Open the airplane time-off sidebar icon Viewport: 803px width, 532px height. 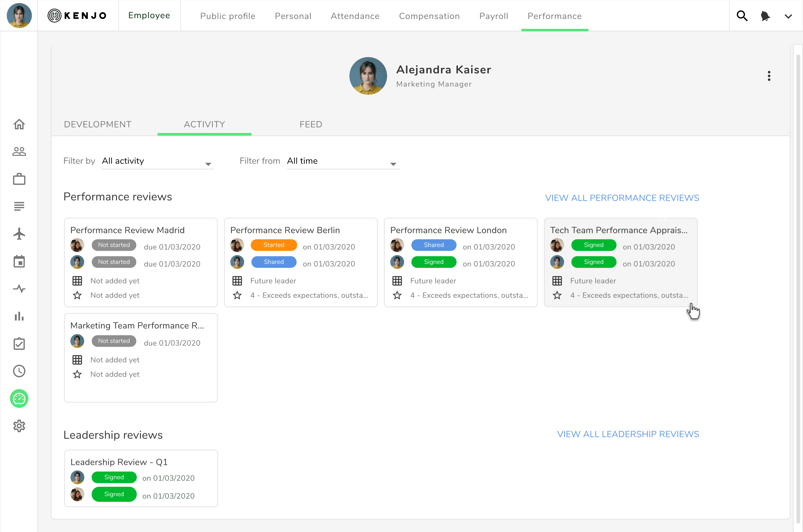click(x=19, y=234)
